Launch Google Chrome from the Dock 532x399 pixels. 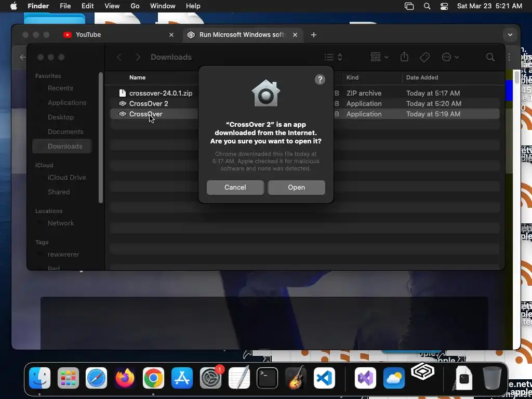tap(153, 378)
